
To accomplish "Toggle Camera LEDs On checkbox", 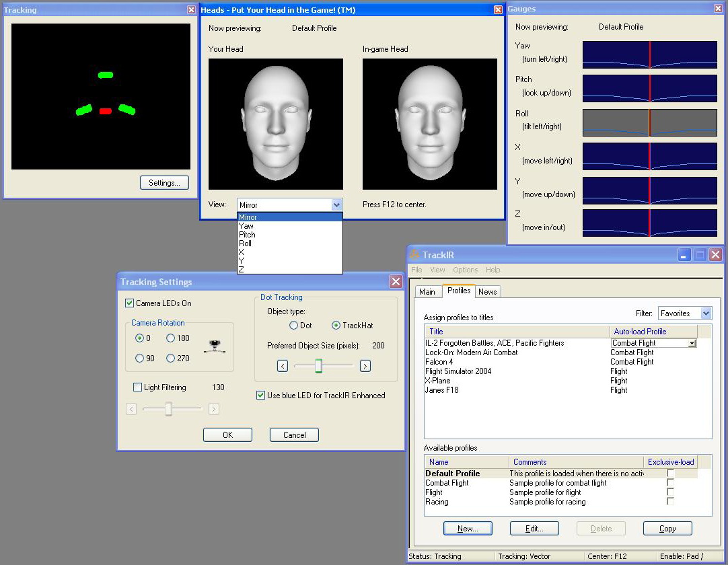I will point(130,303).
